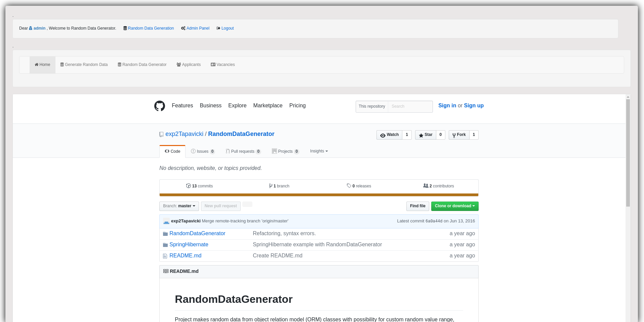The image size is (644, 322).
Task: Click the Sign up link
Action: [x=474, y=106]
